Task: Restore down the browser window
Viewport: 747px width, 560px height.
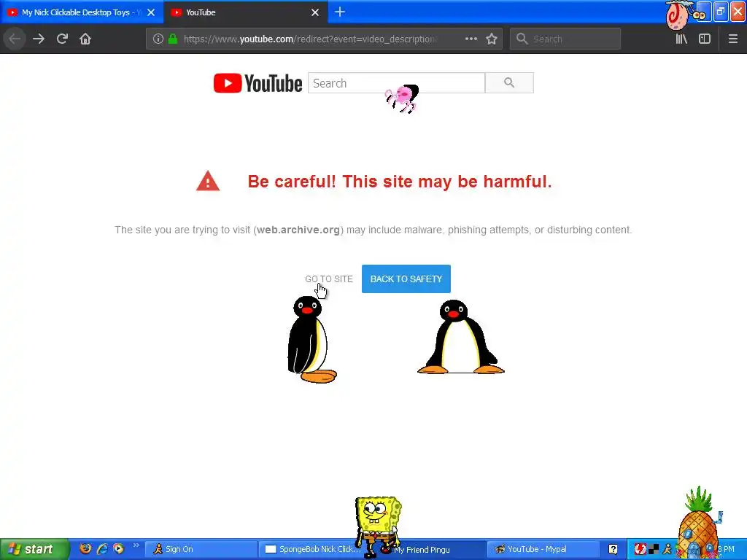Action: coord(721,12)
